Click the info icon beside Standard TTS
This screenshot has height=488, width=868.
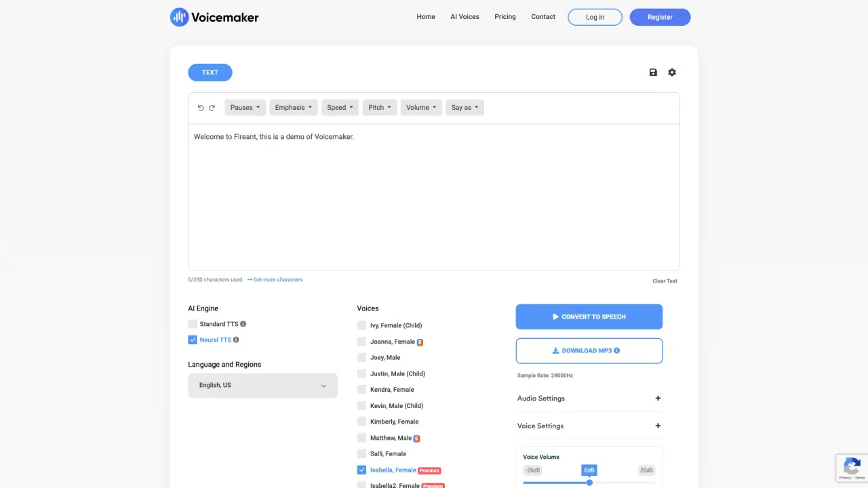click(x=243, y=324)
